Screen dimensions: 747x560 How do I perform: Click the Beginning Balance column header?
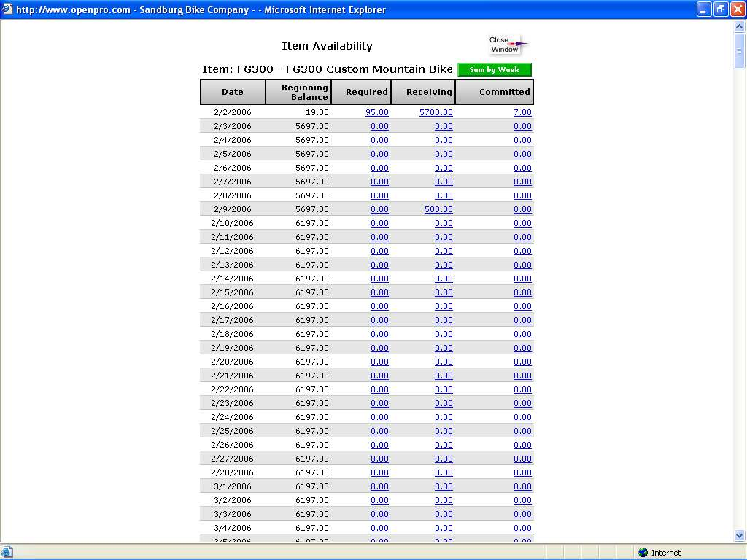(298, 92)
